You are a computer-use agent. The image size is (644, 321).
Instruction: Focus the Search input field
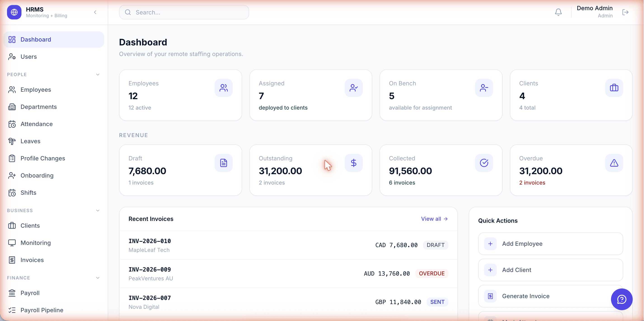coord(184,12)
